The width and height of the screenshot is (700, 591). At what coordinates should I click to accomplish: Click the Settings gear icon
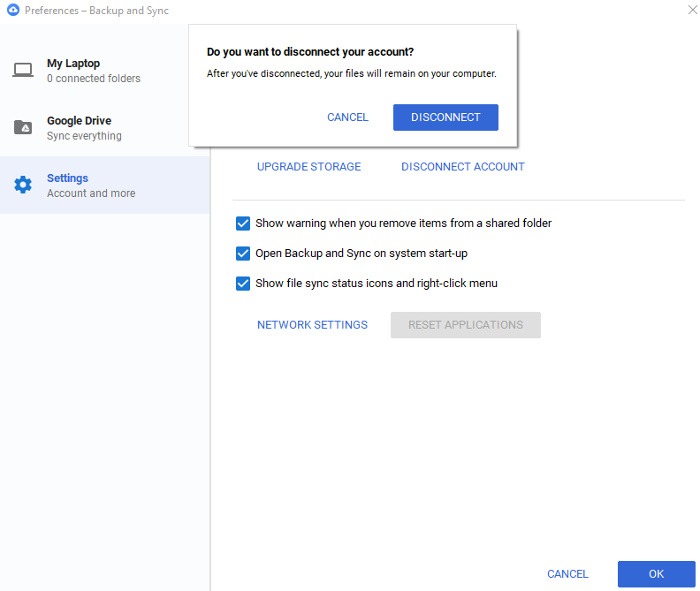pos(23,184)
